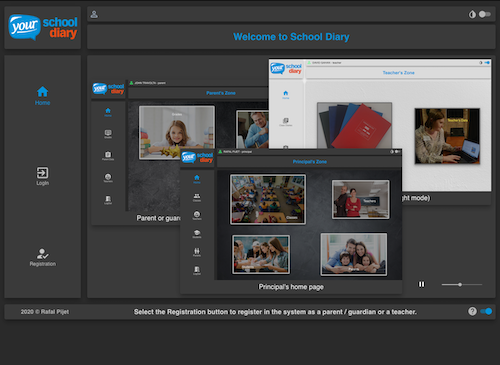Click the Teachers icon in the Principal's Zone sidebar
Viewport: 500px width, 365px height.
[x=197, y=215]
